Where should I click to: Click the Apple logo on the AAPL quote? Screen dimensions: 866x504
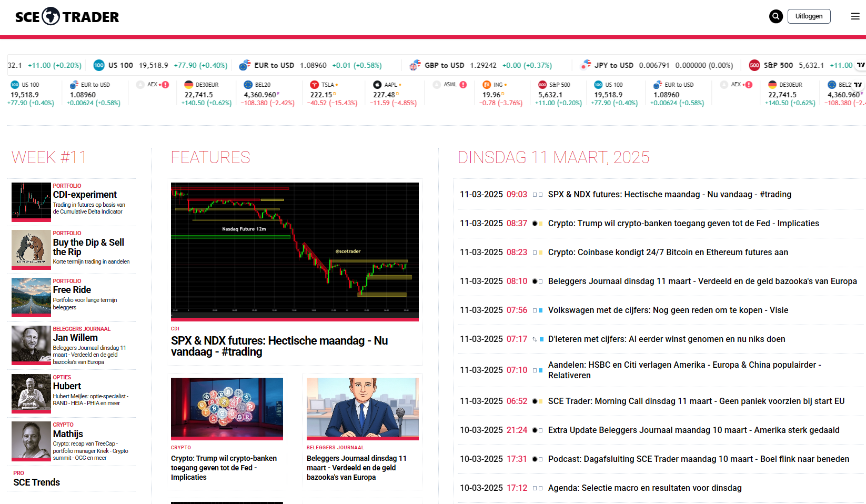click(x=377, y=85)
